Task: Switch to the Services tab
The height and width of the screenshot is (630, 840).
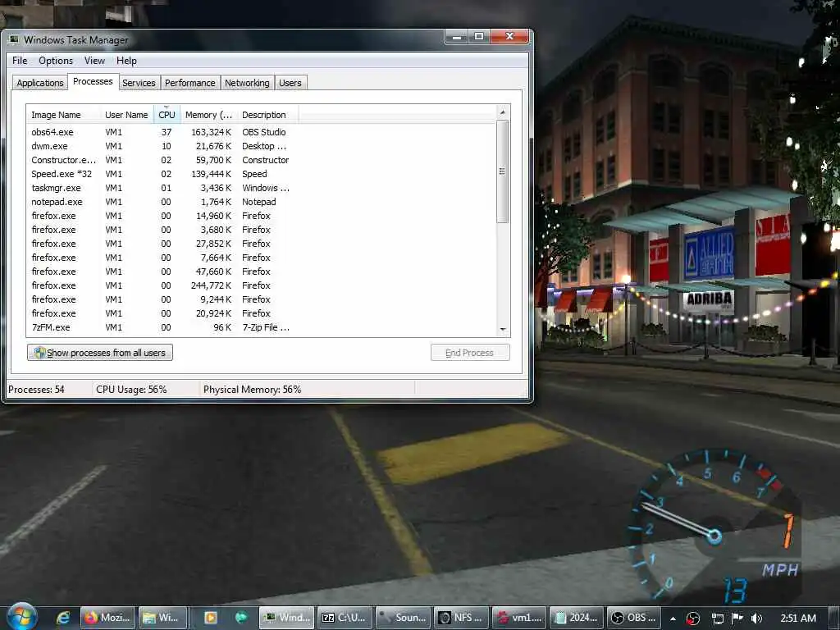Action: [x=139, y=83]
